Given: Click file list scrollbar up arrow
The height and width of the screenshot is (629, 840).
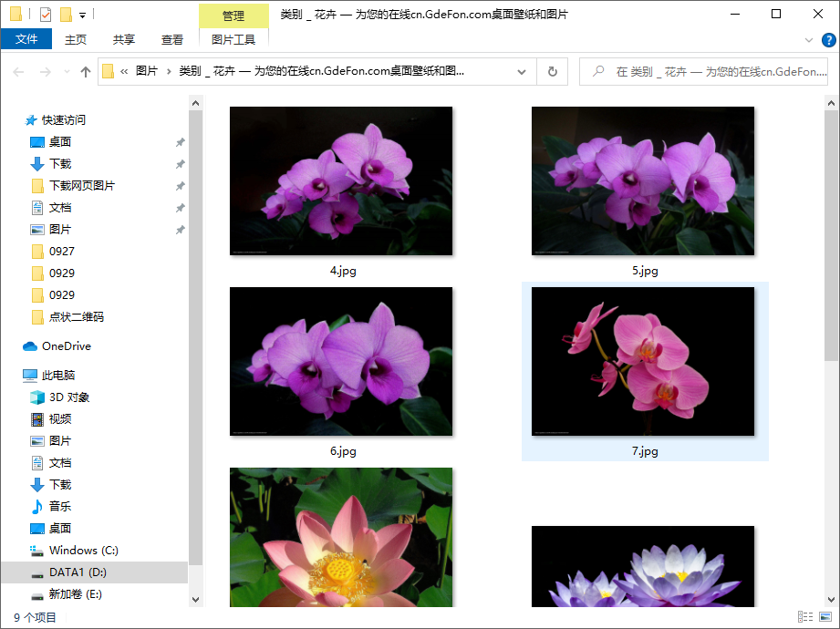Looking at the screenshot, I should (x=831, y=103).
